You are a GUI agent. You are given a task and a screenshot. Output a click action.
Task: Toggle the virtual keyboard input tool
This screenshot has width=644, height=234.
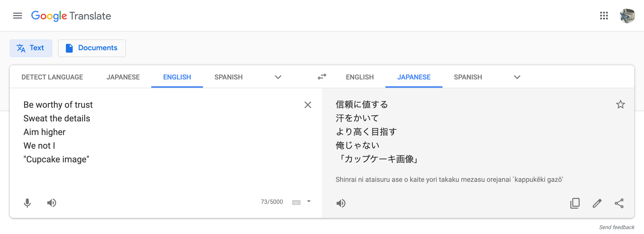(x=296, y=202)
